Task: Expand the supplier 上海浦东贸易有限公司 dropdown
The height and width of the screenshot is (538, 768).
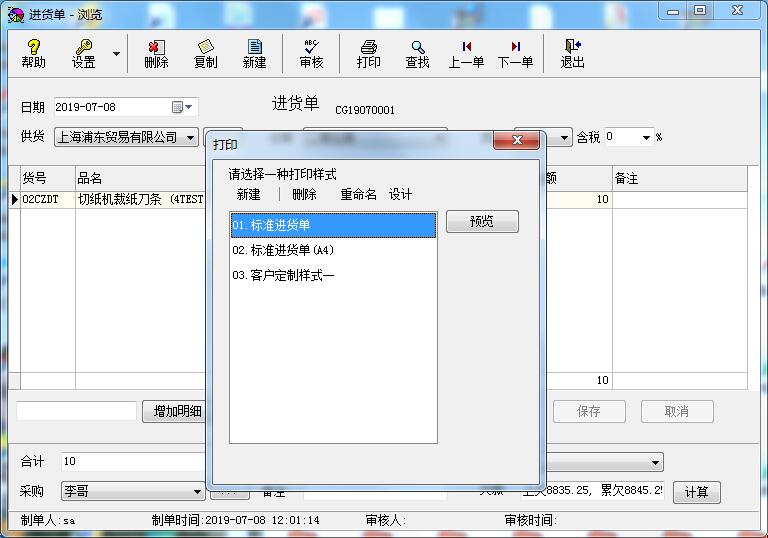Action: [x=190, y=137]
